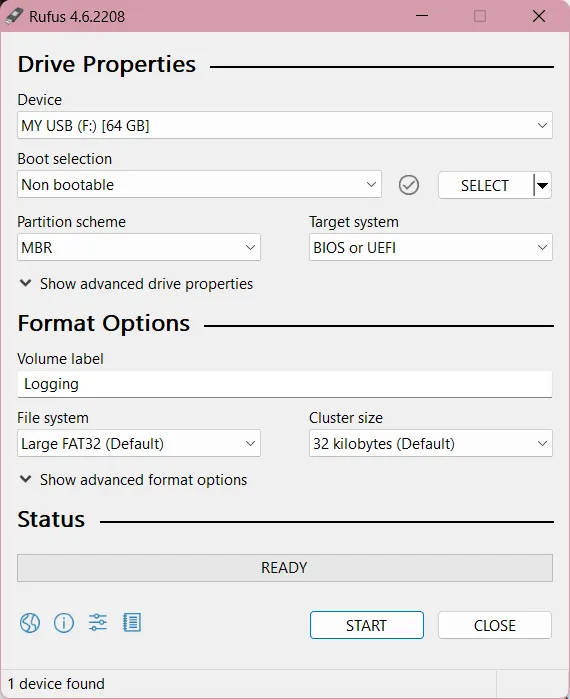Minimize the Rufus window

tap(422, 16)
